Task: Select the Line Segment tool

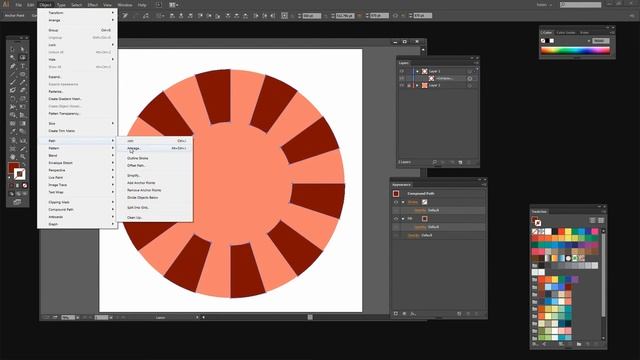Action: (x=13, y=74)
